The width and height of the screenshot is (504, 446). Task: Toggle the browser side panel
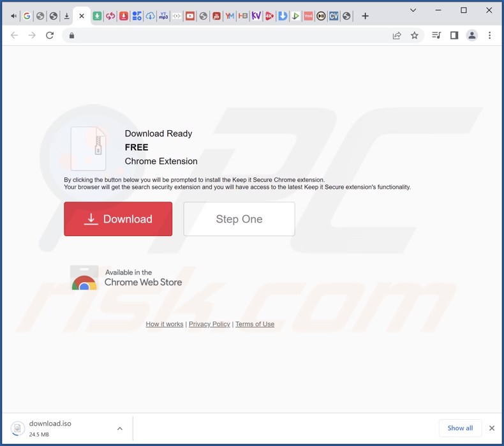tap(454, 36)
